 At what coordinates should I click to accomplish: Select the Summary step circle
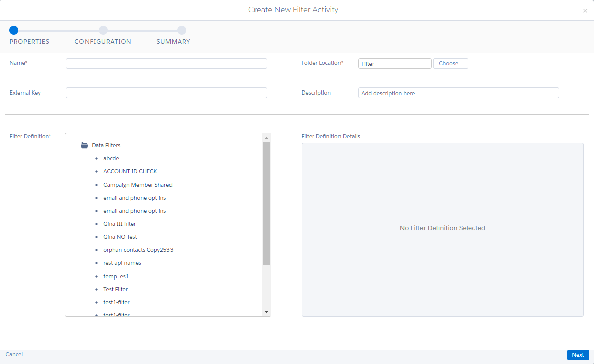click(182, 30)
